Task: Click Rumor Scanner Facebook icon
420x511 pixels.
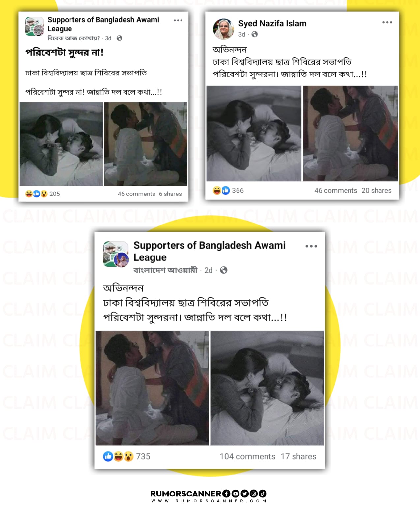Action: coord(226,494)
